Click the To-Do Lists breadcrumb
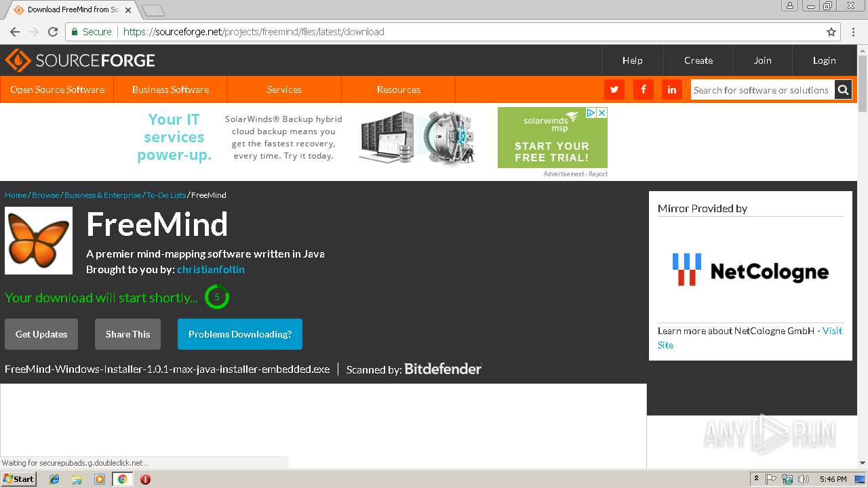868x488 pixels. [x=166, y=195]
